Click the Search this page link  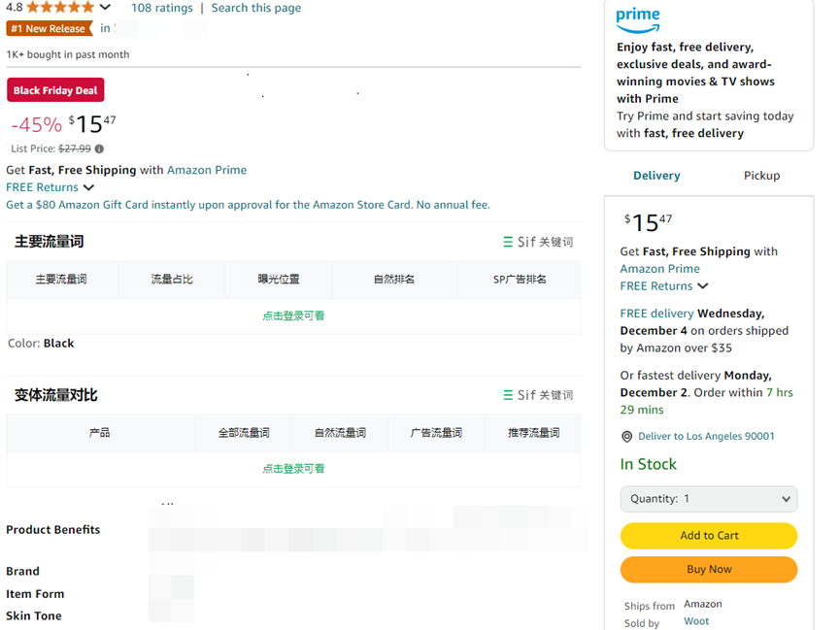coord(256,8)
